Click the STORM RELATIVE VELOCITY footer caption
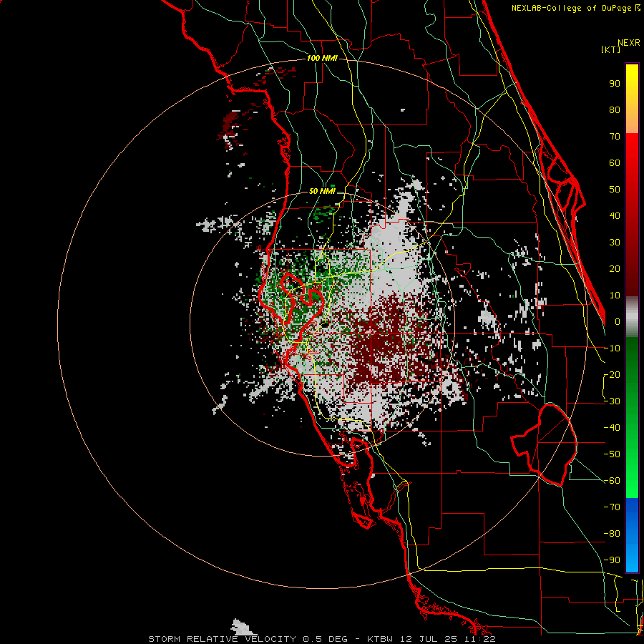 pos(322,639)
